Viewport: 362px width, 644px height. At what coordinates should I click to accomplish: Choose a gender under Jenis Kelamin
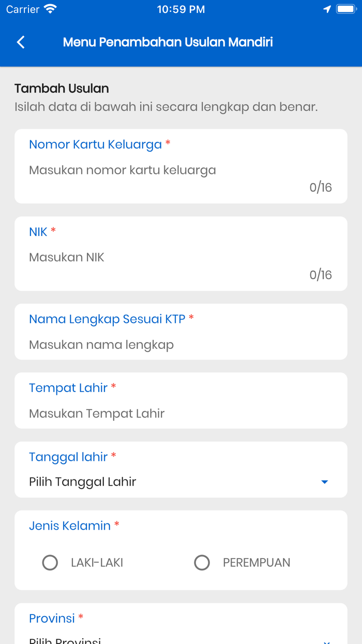click(x=50, y=562)
